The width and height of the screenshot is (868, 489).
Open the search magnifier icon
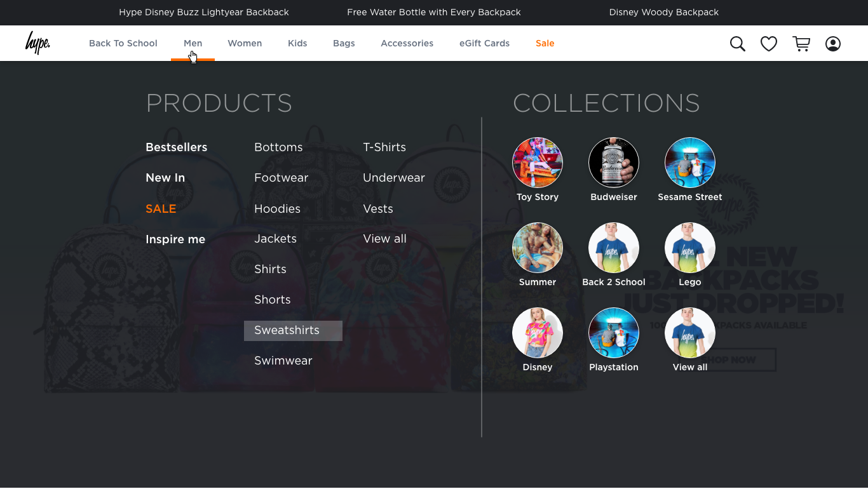737,44
